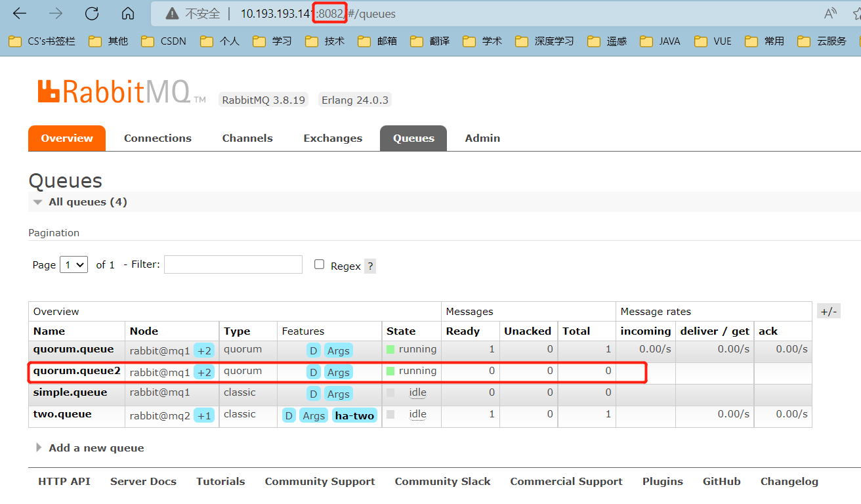Open the Page number dropdown
This screenshot has height=504, width=861.
pyautogui.click(x=73, y=264)
